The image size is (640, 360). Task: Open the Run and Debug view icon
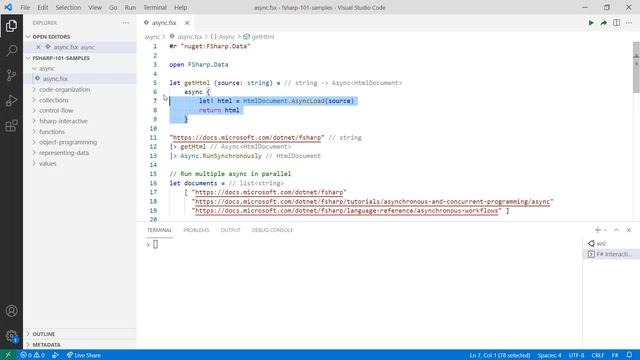11,100
